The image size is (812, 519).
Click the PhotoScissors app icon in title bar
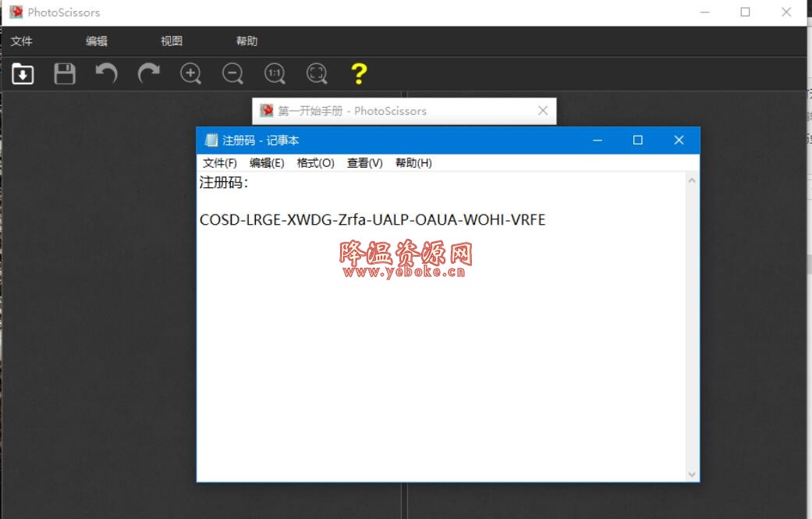16,12
